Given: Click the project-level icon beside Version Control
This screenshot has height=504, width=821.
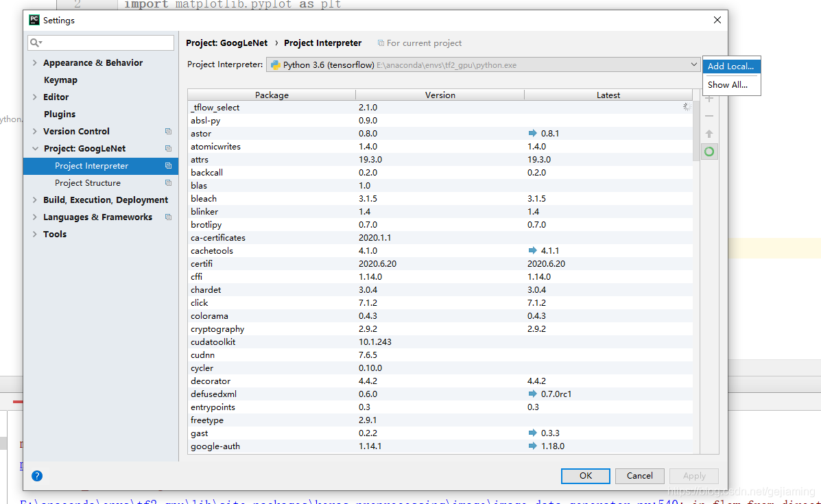Looking at the screenshot, I should point(168,132).
